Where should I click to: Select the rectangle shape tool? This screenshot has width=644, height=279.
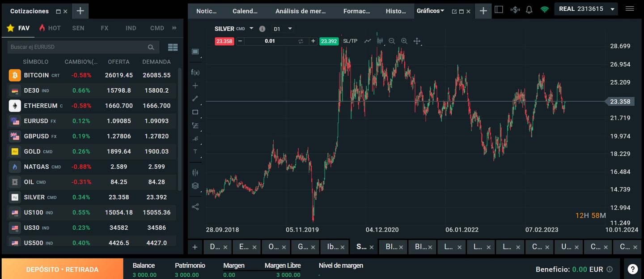tap(195, 112)
